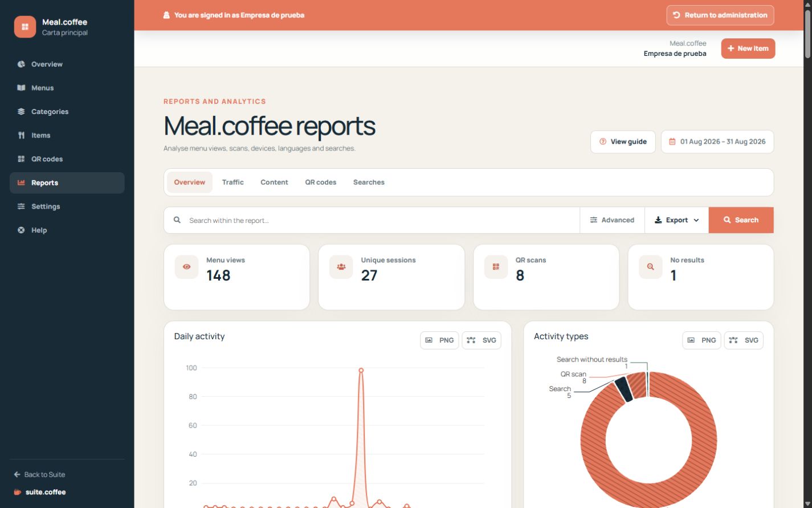Click the QR scans card icon
812x508 pixels.
click(496, 267)
